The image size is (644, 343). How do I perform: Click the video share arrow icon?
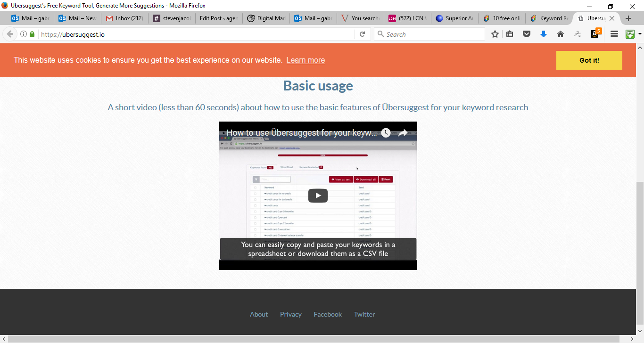tap(403, 133)
